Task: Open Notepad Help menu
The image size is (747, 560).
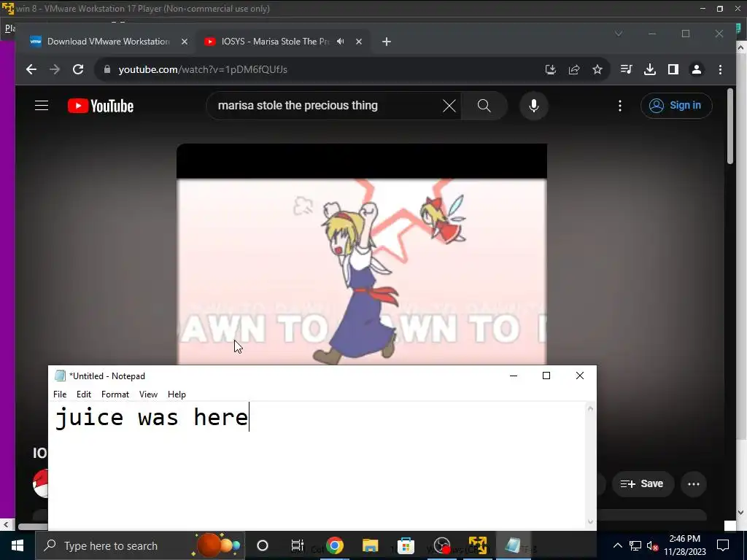Action: [x=177, y=394]
